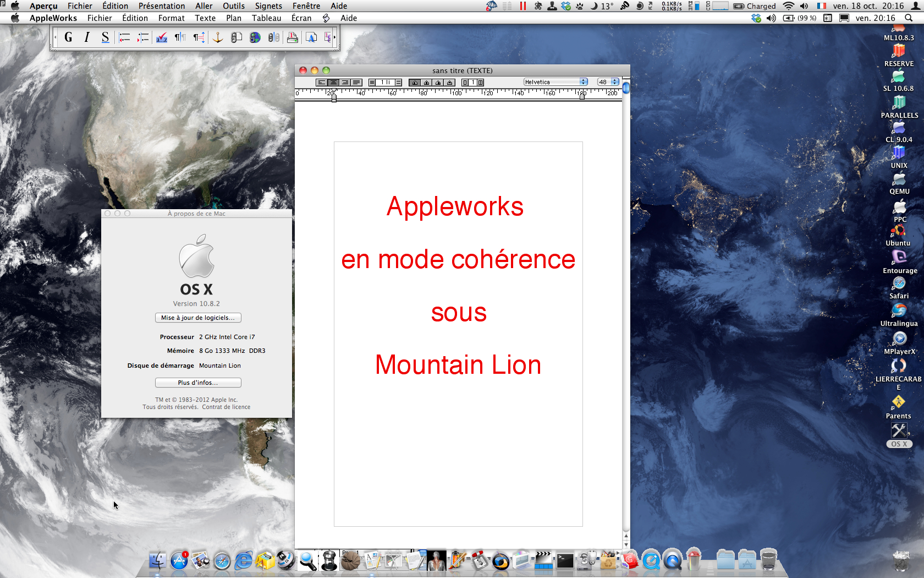Viewport: 924px width, 578px height.
Task: Click the decrease indent icon
Action: (x=125, y=37)
